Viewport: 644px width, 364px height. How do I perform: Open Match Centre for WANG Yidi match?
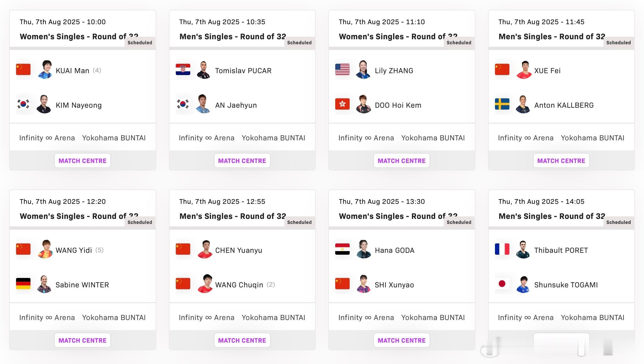82,340
